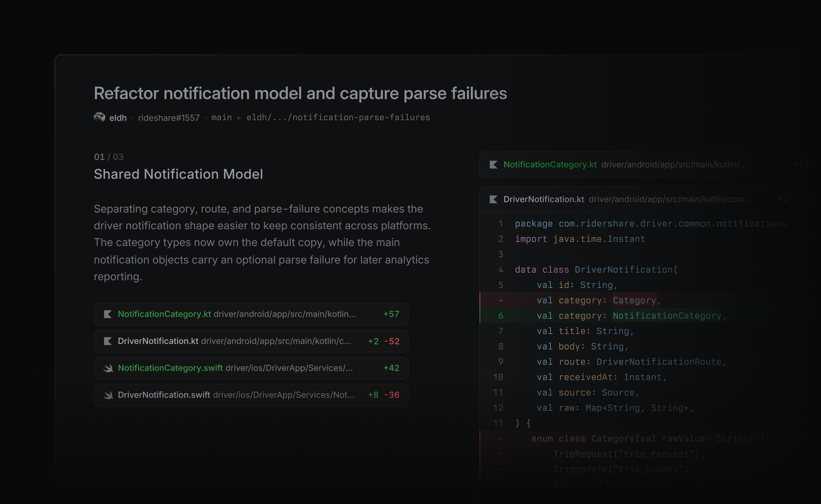Click the val body: String line
This screenshot has height=504, width=821.
tap(583, 347)
